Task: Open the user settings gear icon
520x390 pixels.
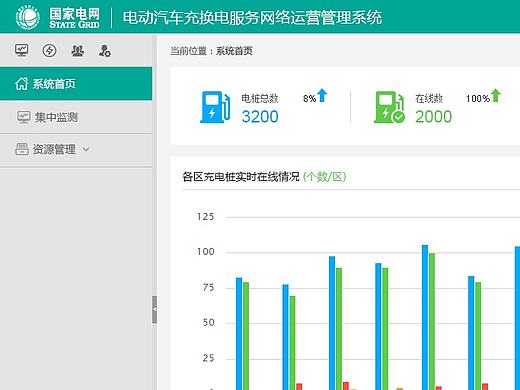Action: point(105,51)
